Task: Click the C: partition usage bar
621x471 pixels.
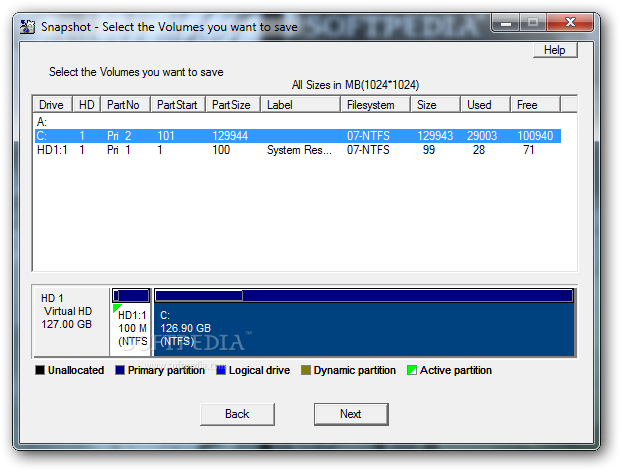Action: tap(363, 296)
